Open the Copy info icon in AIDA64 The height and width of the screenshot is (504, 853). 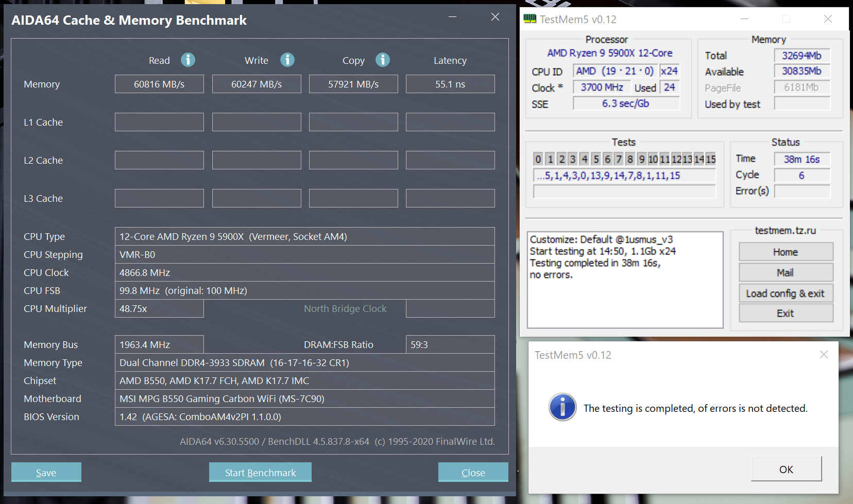(x=383, y=60)
